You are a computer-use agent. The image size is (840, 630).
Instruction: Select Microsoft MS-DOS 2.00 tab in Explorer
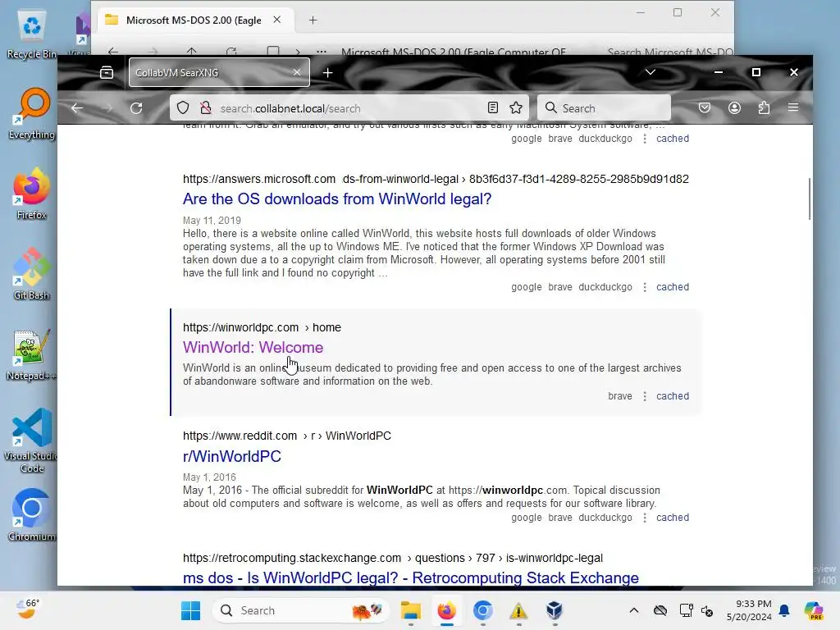[x=193, y=21]
